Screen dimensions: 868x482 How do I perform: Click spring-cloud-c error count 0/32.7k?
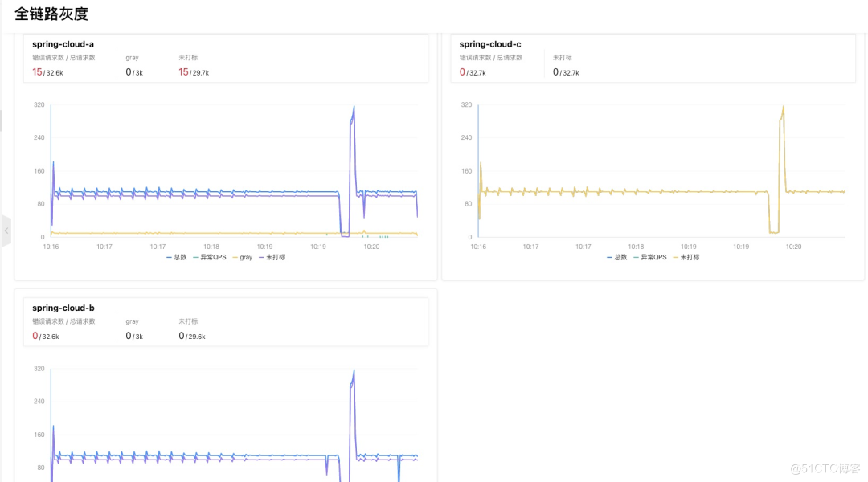(475, 72)
